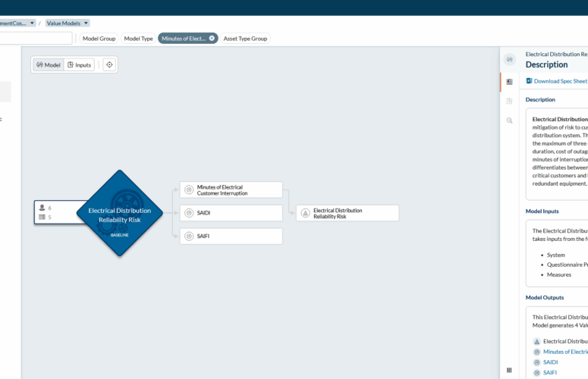This screenshot has height=379, width=588.
Task: Click the magnifier search icon in sidebar
Action: point(510,121)
